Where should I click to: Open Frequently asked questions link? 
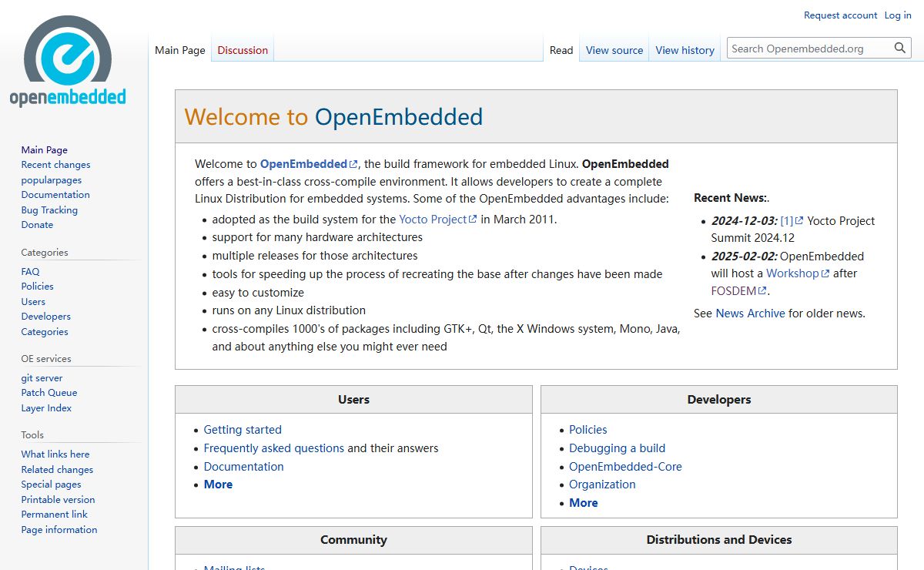(274, 448)
